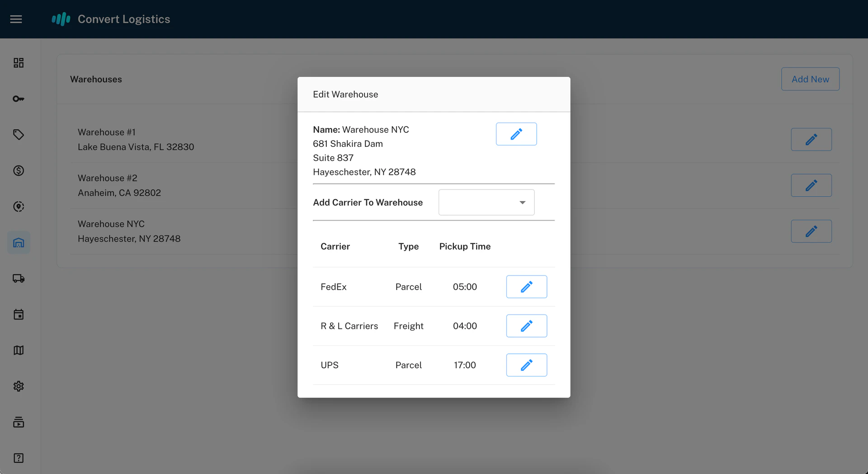Edit the UPS parcel carrier row

[526, 365]
